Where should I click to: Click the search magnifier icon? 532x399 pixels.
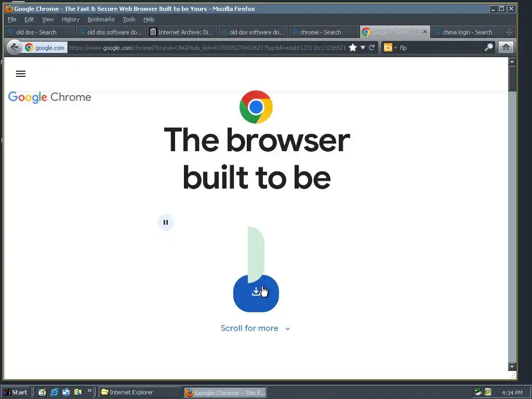pyautogui.click(x=488, y=47)
